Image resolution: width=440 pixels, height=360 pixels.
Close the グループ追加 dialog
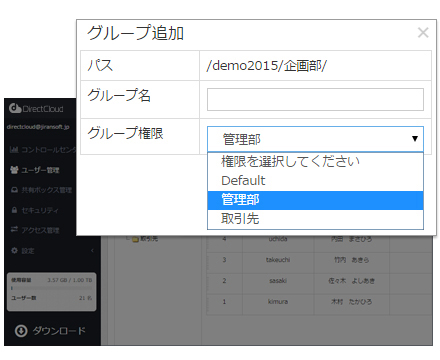(x=423, y=33)
